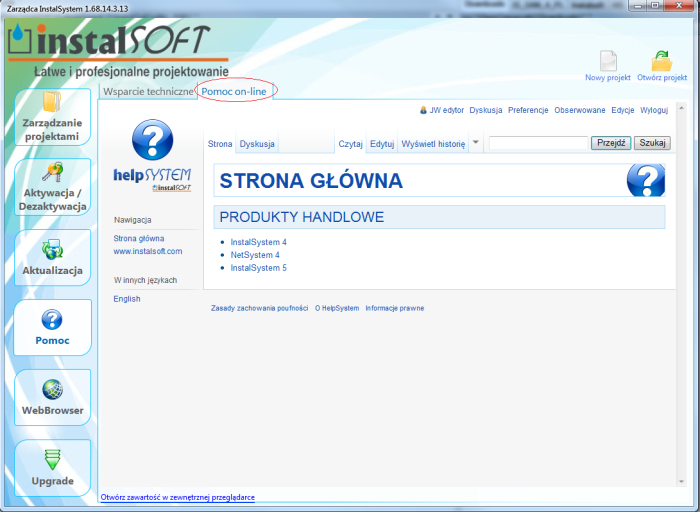
Task: Open the InstalSystem 4 link
Action: (258, 242)
